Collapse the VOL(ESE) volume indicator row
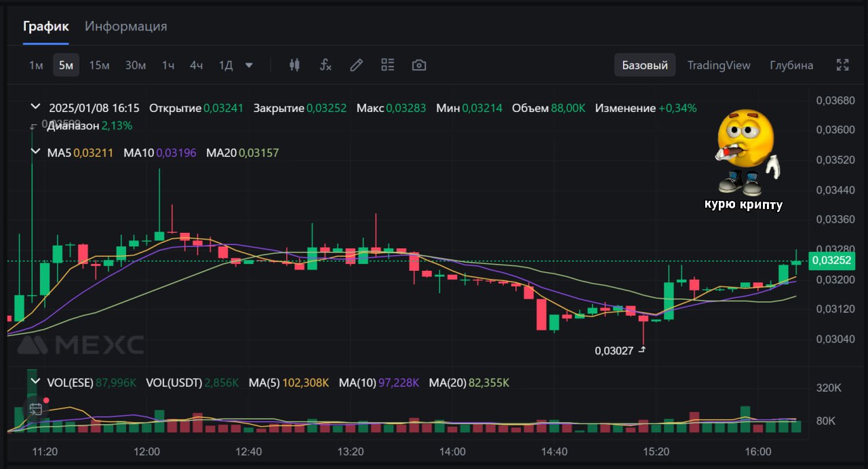Viewport: 868px width, 469px height. 36,383
